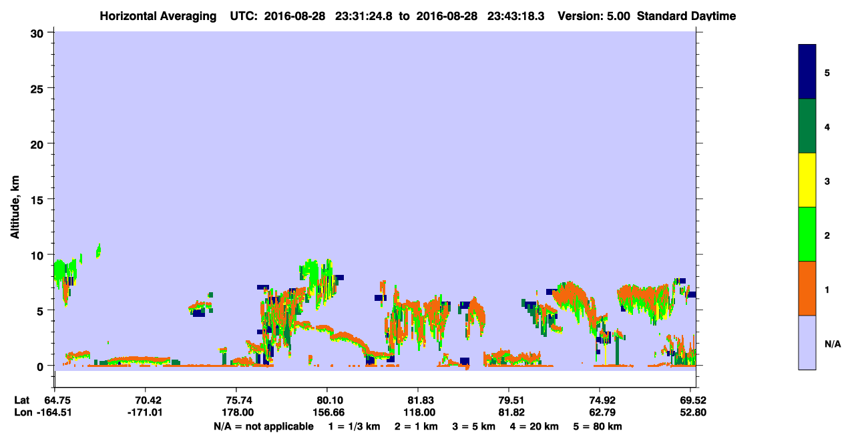Image resolution: width=868 pixels, height=445 pixels.
Task: Click the 'Lon' row label
Action: tap(23, 412)
